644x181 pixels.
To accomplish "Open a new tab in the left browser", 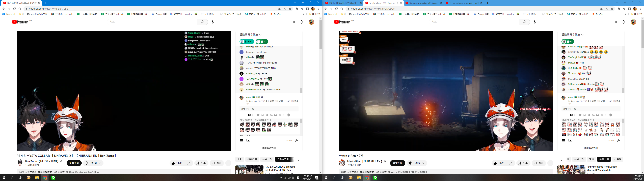I will [x=45, y=3].
